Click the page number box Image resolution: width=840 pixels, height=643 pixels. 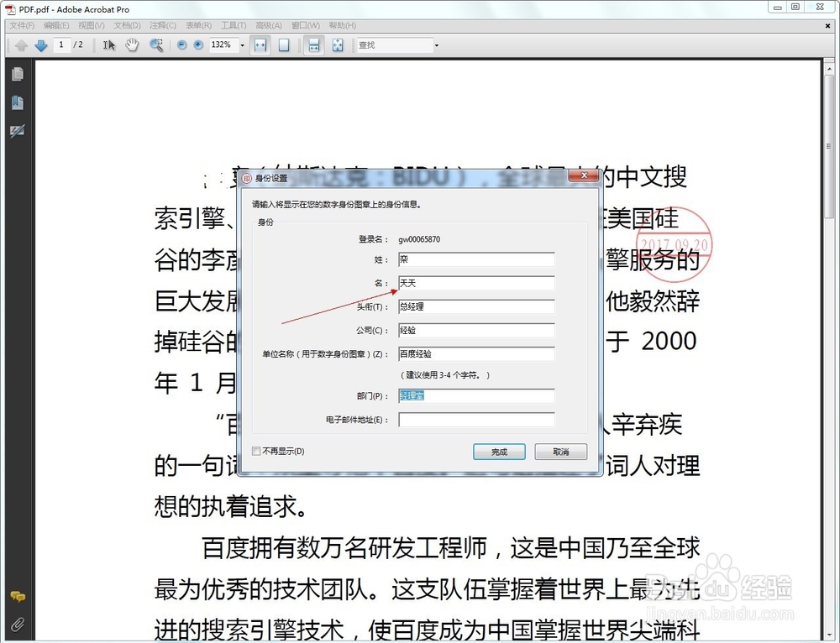[61, 45]
